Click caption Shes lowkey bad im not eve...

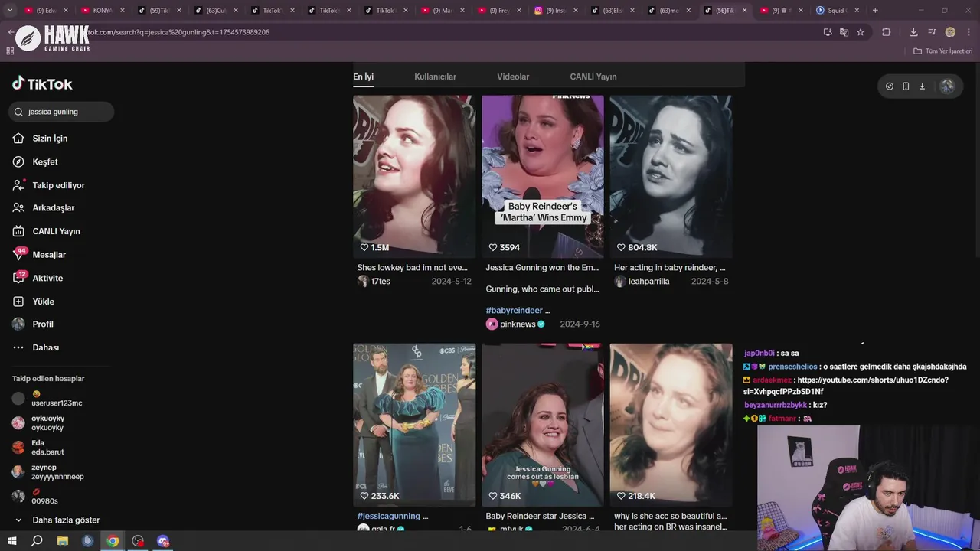point(413,268)
